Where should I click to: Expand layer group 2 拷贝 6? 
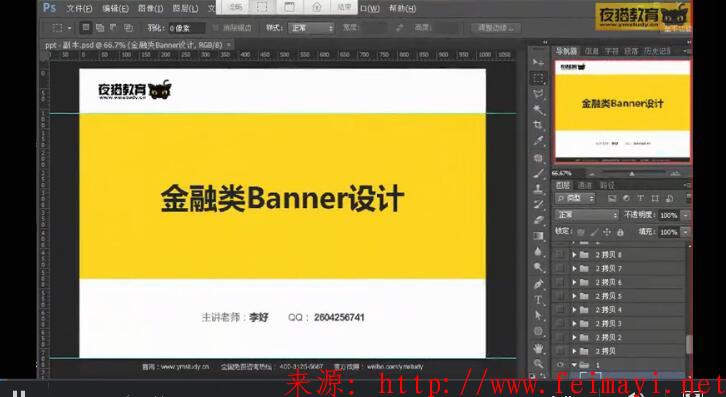574,282
